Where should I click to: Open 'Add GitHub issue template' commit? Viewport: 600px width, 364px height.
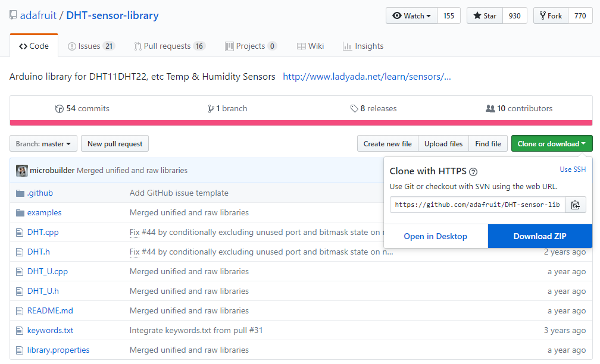179,193
